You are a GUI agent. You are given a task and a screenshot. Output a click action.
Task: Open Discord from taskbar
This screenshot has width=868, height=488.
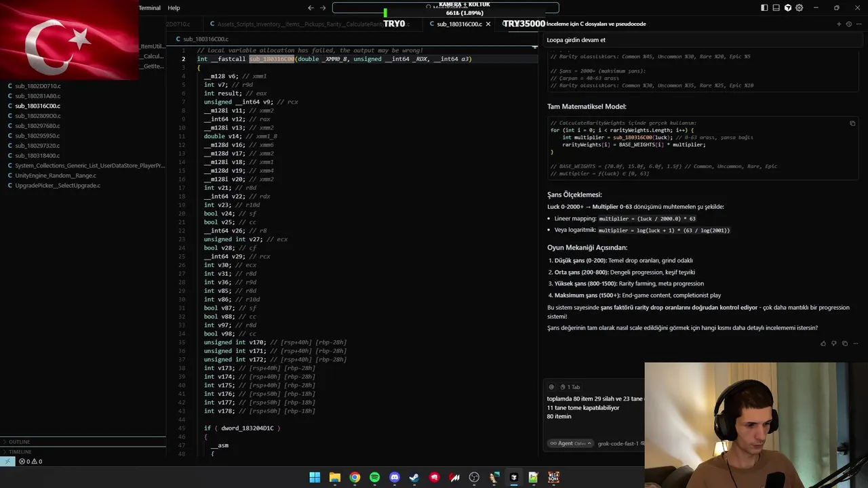[x=395, y=477]
